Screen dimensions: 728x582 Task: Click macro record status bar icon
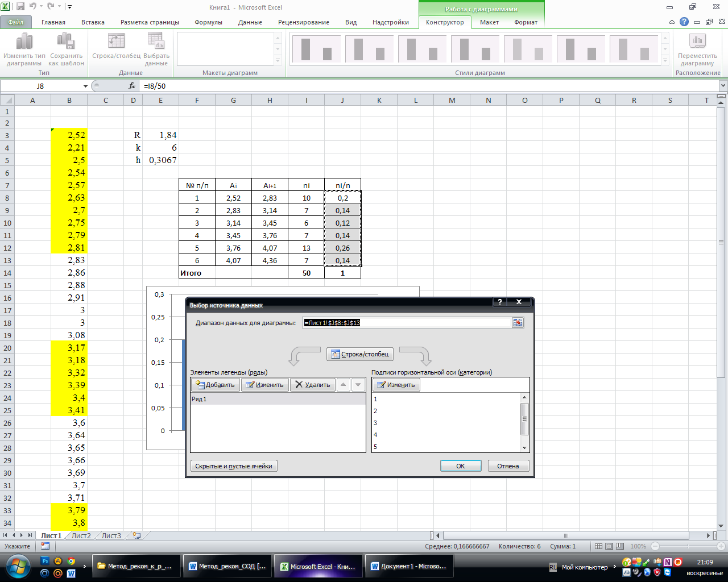tap(45, 546)
